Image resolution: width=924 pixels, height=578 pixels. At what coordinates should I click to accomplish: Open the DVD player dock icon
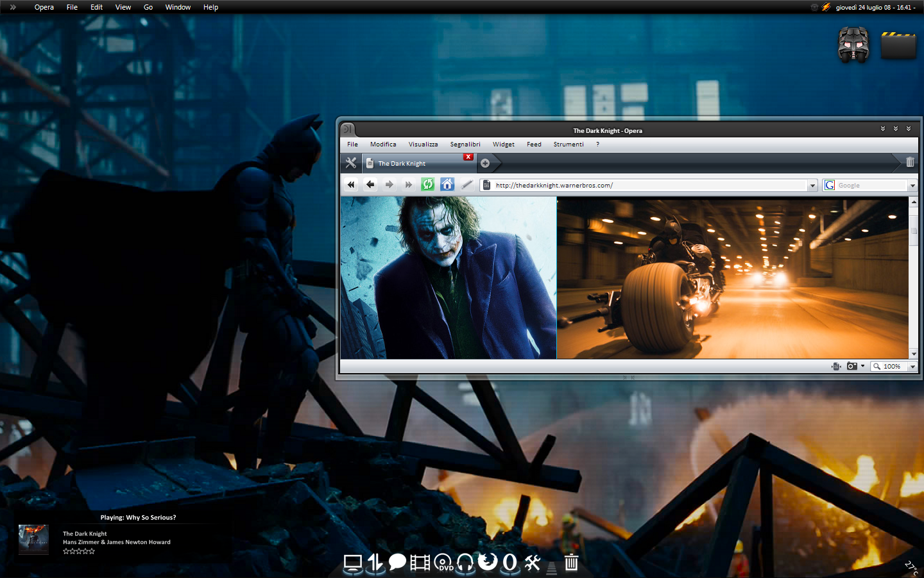click(x=443, y=563)
